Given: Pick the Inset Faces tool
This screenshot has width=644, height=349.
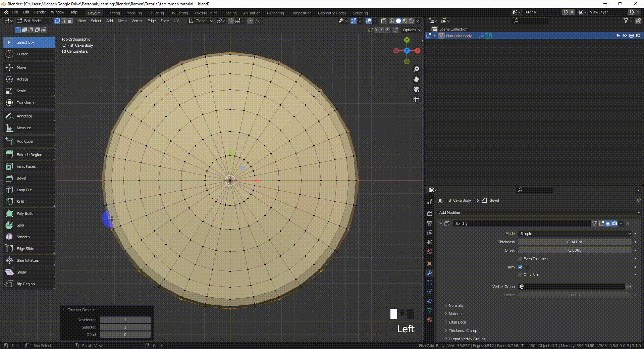Looking at the screenshot, I should 26,166.
